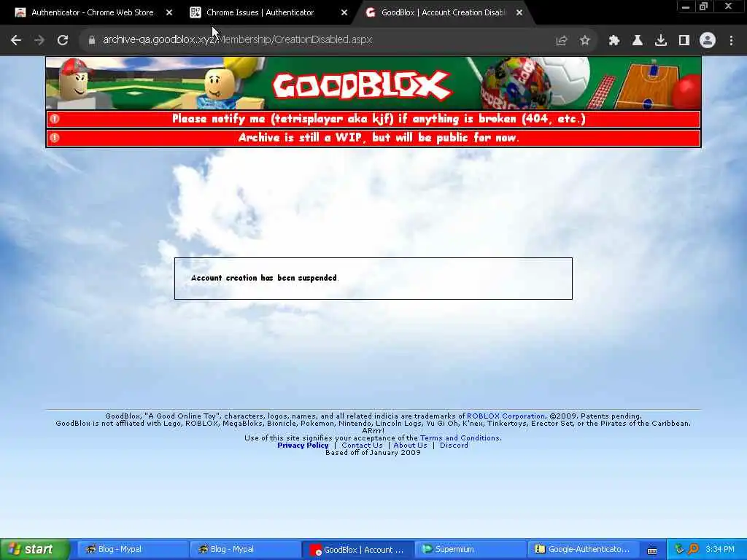Click the first system tray icon
Screen dimensions: 747x560
679,550
